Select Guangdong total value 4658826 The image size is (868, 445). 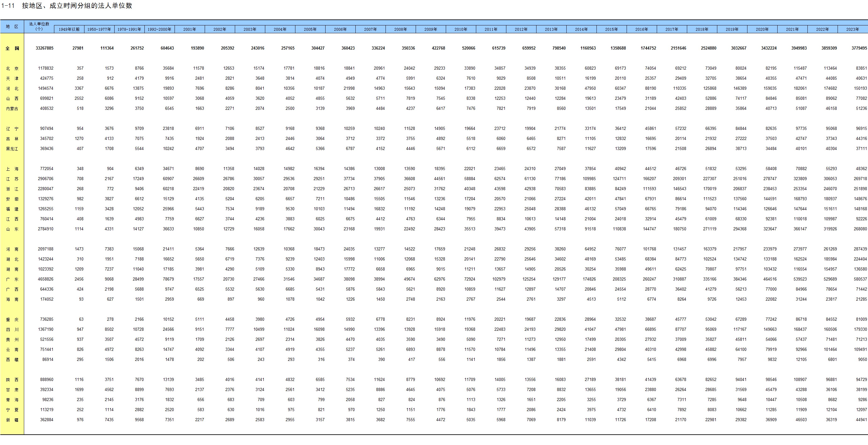46,279
